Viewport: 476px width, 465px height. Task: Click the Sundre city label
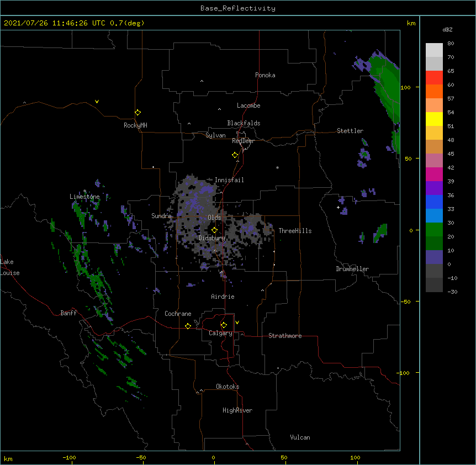pos(161,216)
